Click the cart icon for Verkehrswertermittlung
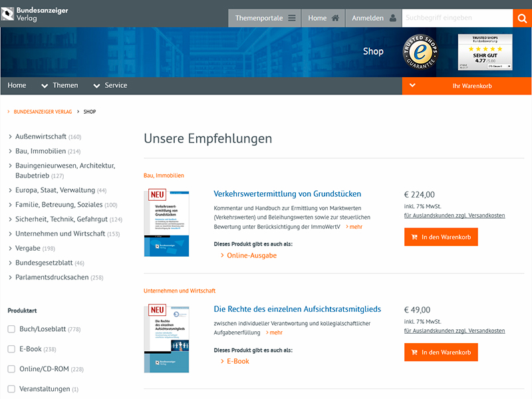 (414, 237)
